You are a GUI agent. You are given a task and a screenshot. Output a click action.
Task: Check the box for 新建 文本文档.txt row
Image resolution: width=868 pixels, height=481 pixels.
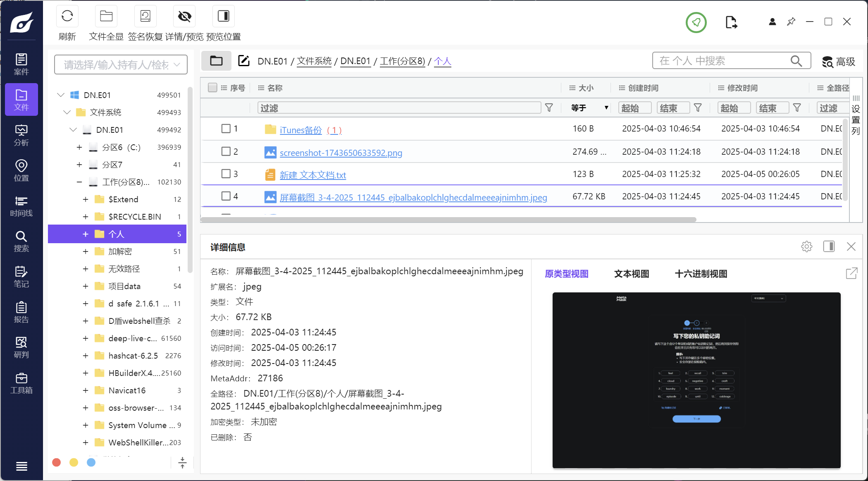226,174
